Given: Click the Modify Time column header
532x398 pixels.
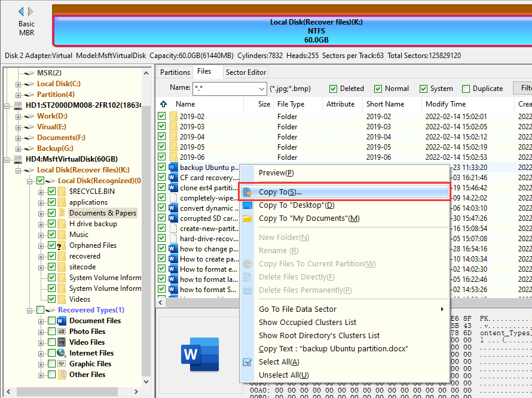Looking at the screenshot, I should [445, 104].
